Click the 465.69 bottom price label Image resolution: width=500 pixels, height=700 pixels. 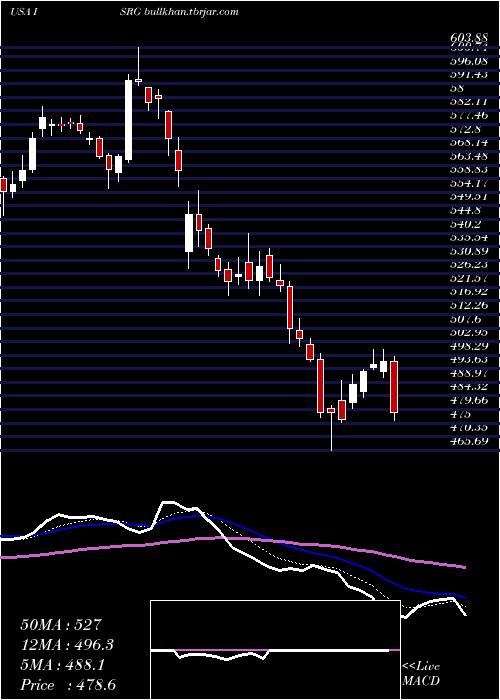468,441
